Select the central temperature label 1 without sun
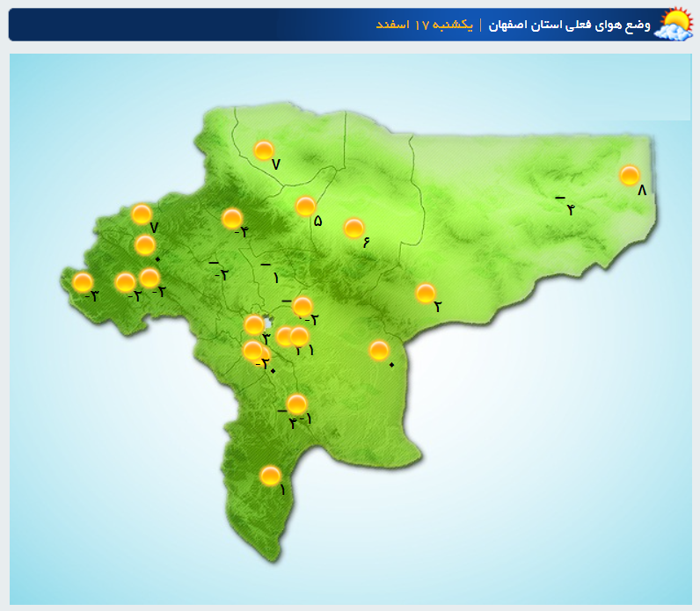Screen dimensions: 700x611 [x=272, y=273]
